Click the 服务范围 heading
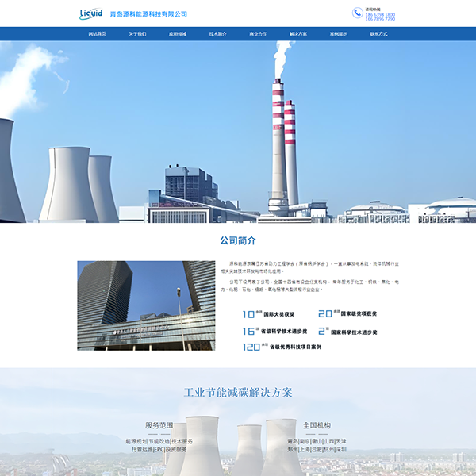The width and height of the screenshot is (476, 476). [159, 425]
